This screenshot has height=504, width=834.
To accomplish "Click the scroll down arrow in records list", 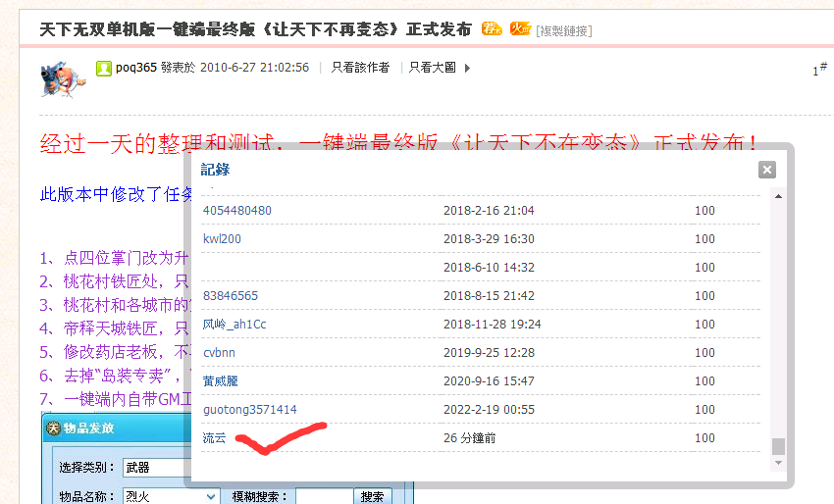I will [778, 464].
